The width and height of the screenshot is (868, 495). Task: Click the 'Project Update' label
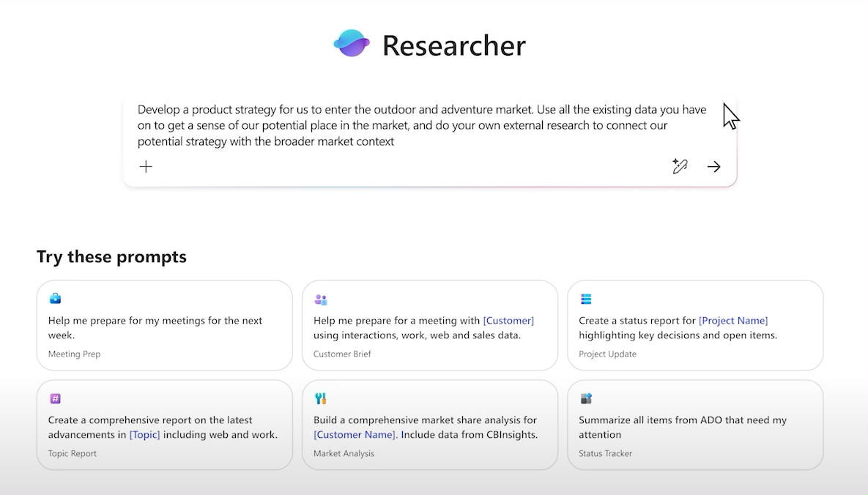(607, 354)
